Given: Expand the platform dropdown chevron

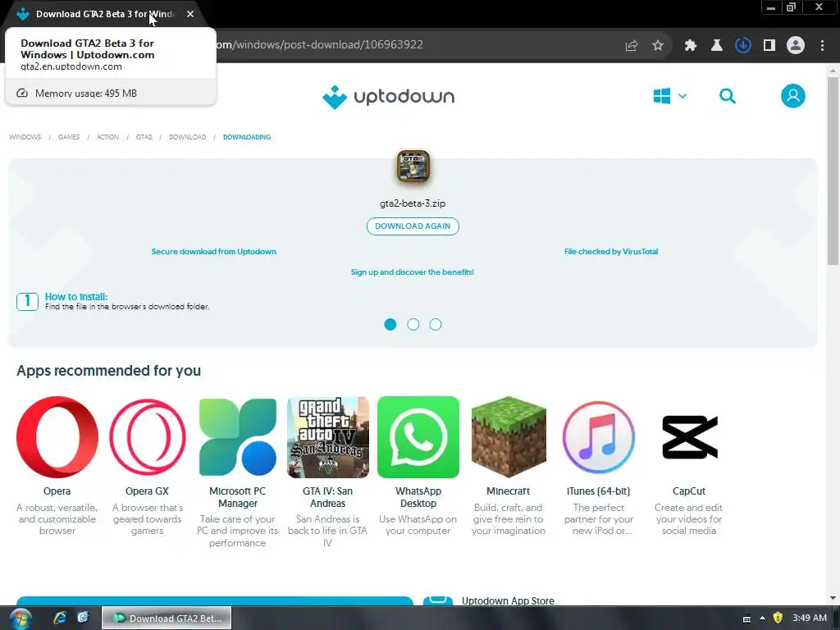Looking at the screenshot, I should [682, 97].
